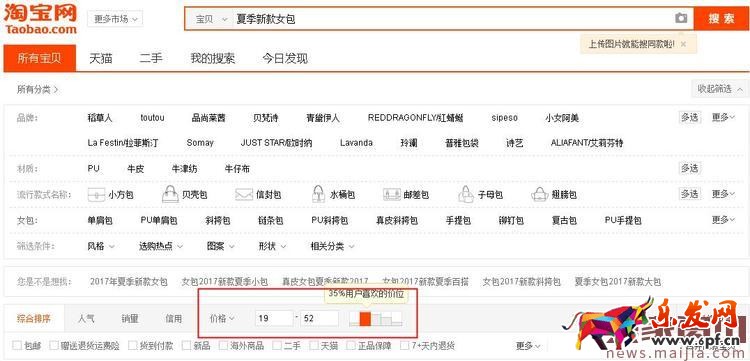Click the minimum price field showing 19

coord(274,318)
